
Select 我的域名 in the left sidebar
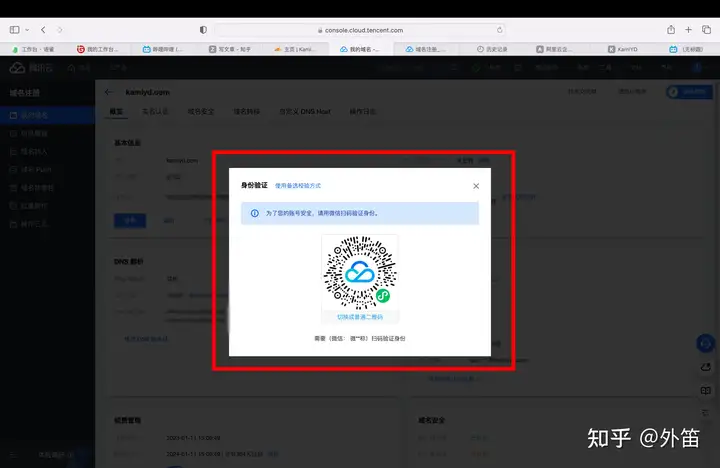pyautogui.click(x=47, y=115)
